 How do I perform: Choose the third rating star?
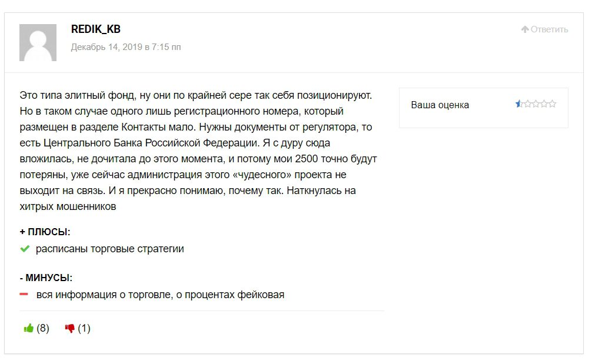point(536,105)
